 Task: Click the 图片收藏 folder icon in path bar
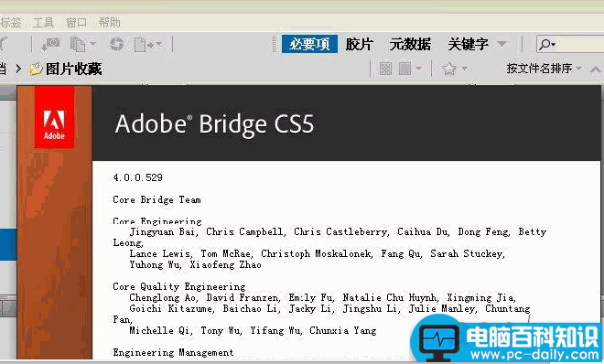coord(36,70)
